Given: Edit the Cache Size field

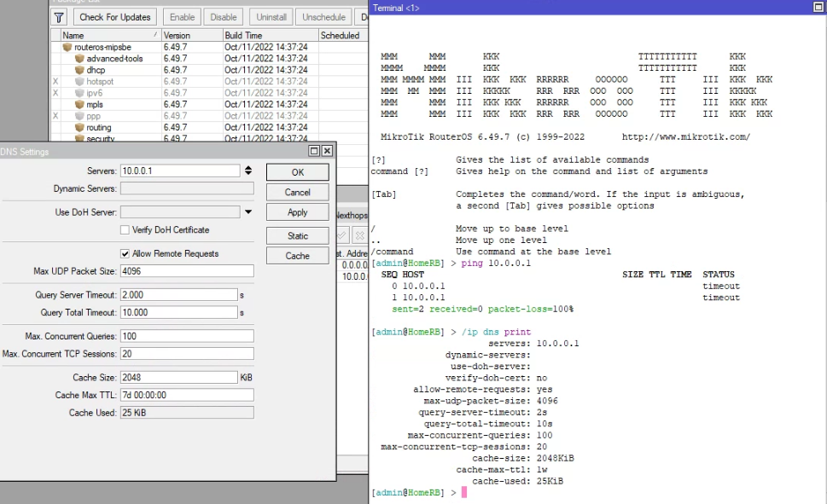Looking at the screenshot, I should pyautogui.click(x=178, y=378).
